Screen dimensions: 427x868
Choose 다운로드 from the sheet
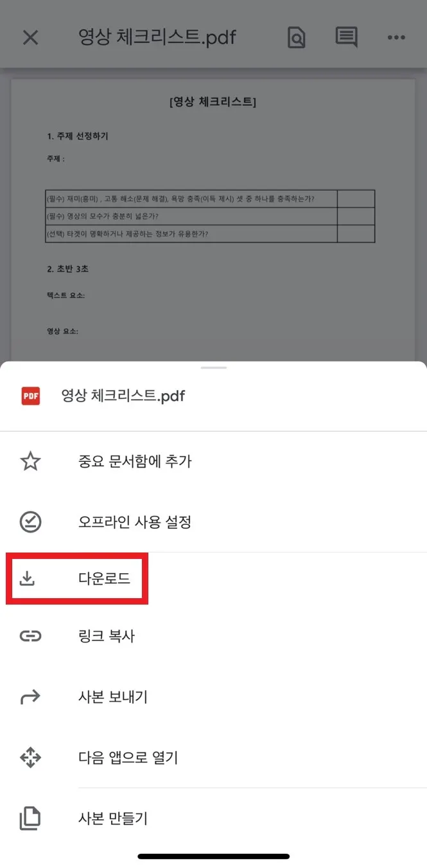coord(213,579)
